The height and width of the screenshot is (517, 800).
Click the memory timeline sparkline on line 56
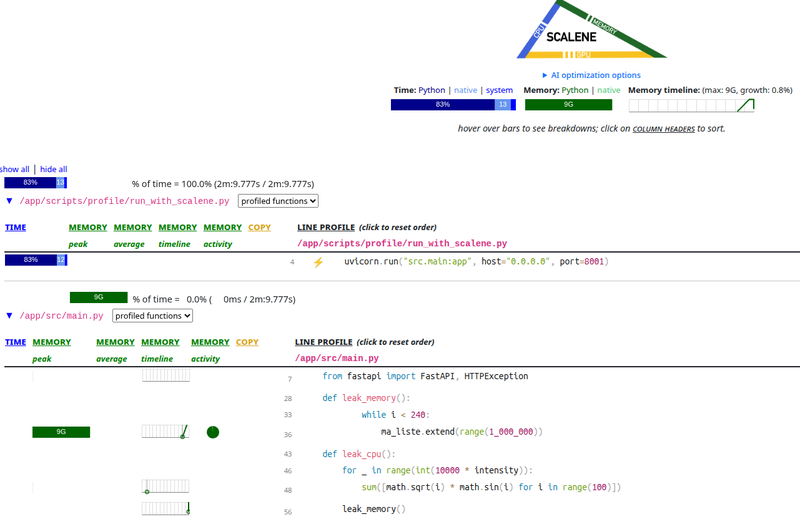click(166, 508)
